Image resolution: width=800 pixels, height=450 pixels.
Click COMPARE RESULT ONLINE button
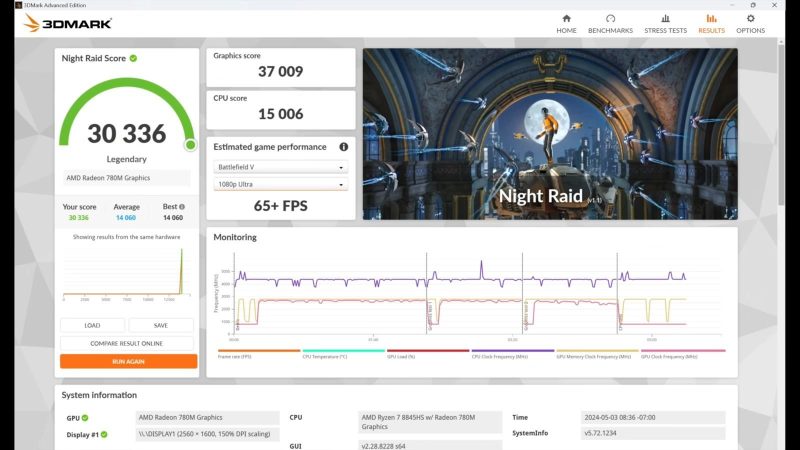coord(128,343)
